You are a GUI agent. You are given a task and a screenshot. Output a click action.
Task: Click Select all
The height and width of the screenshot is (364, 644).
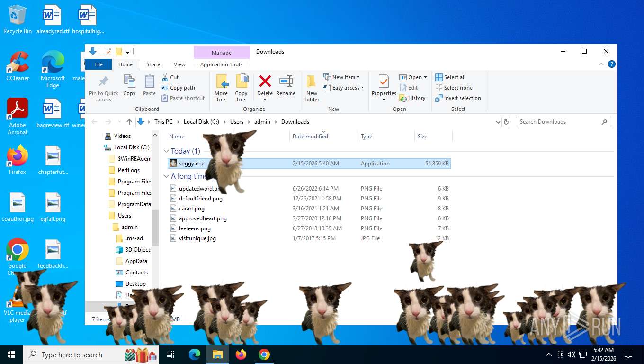(x=450, y=77)
